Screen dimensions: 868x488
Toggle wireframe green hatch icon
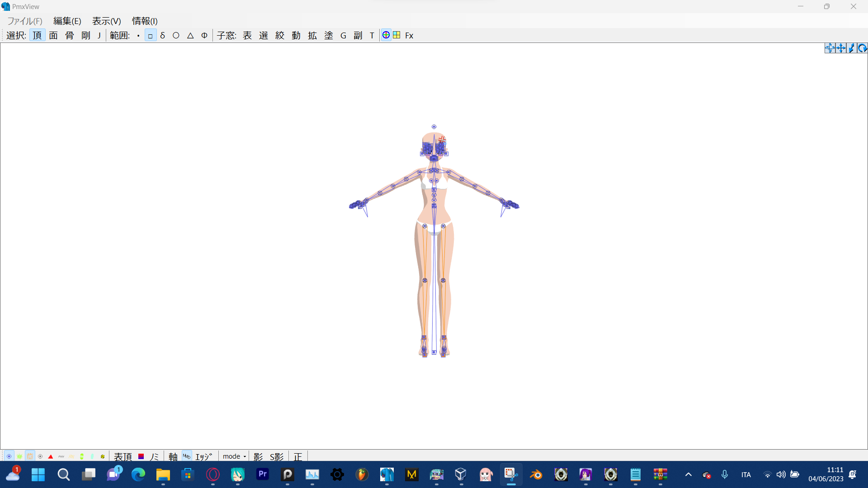19,456
